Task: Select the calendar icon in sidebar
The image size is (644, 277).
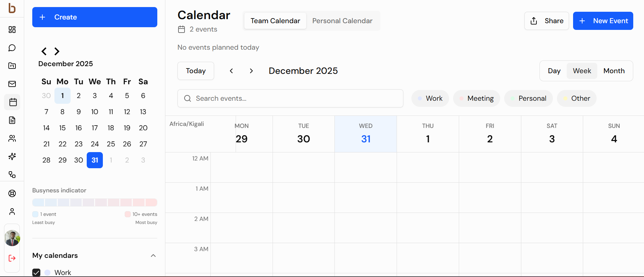Action: point(12,102)
